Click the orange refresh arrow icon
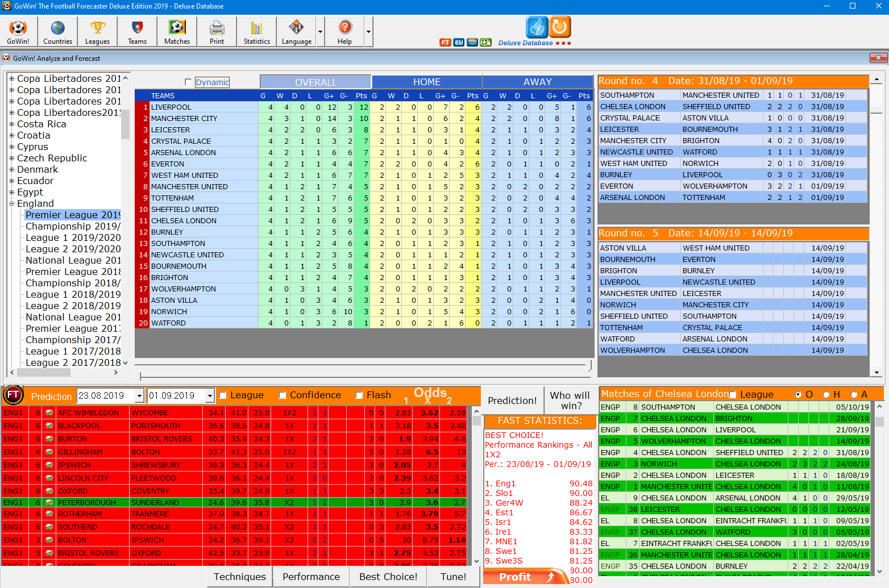This screenshot has height=588, width=889. click(560, 27)
